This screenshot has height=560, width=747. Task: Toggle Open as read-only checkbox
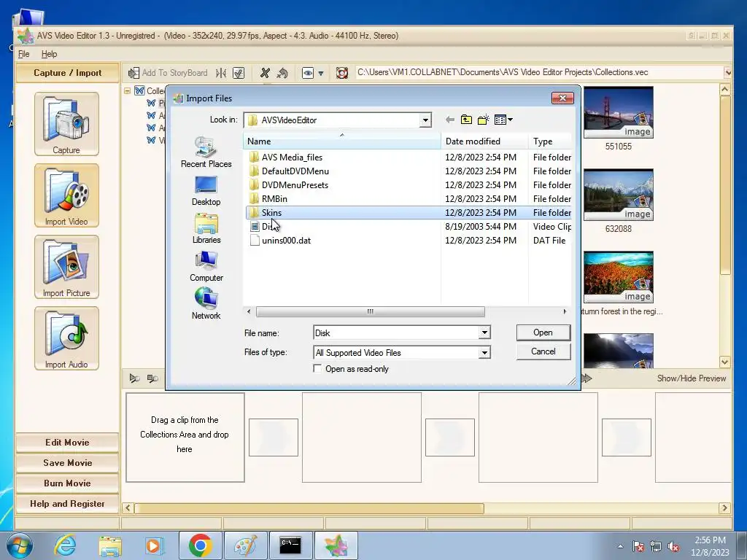coord(317,368)
